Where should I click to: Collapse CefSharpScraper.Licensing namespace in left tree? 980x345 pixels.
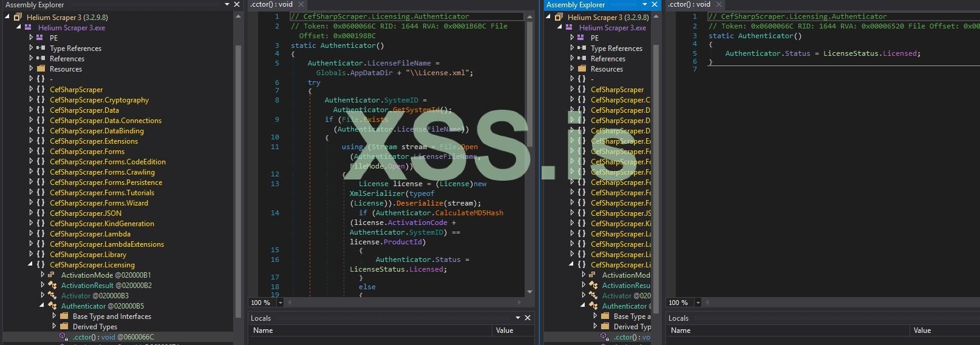[x=31, y=264]
